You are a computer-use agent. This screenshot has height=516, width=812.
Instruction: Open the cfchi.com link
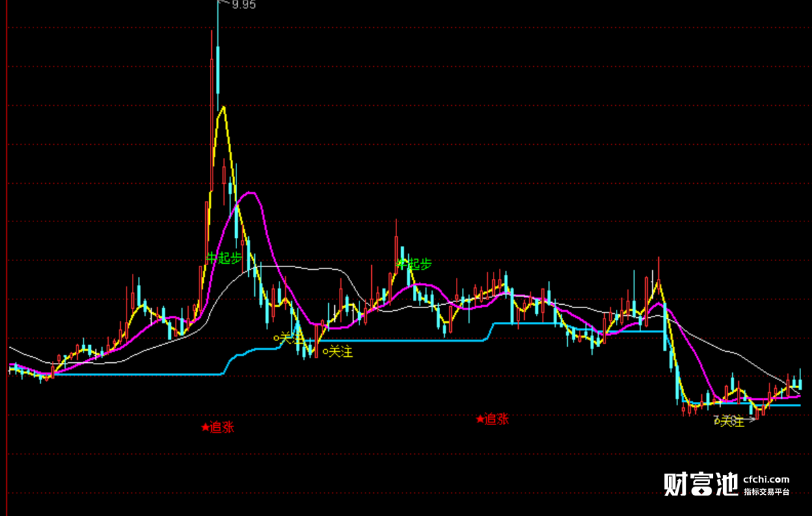(766, 479)
